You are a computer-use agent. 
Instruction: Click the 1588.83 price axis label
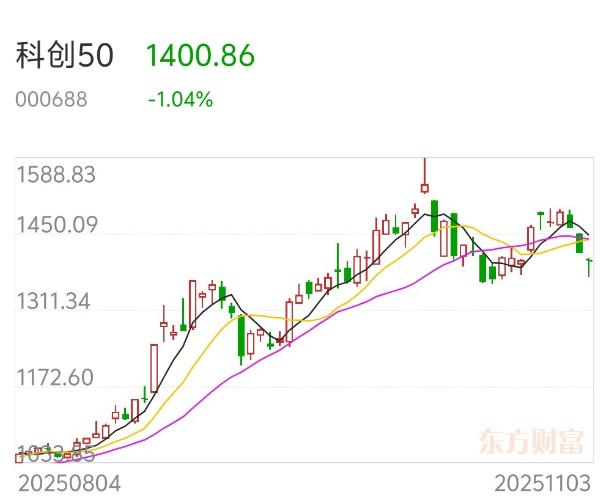coord(56,175)
